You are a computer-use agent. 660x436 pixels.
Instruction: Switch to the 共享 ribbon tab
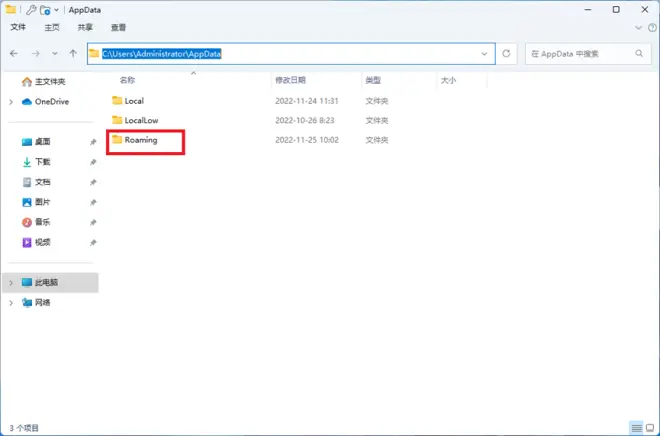pyautogui.click(x=85, y=27)
